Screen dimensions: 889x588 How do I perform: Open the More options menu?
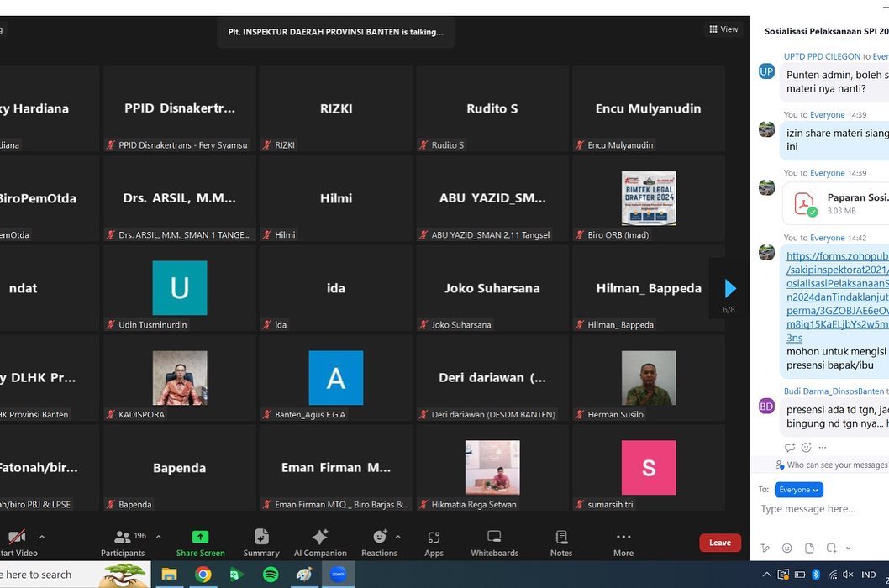pos(623,542)
